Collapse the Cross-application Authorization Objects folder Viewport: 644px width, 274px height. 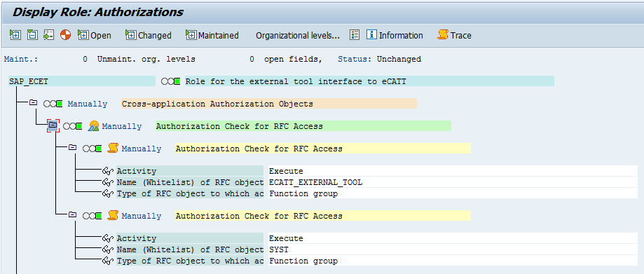(x=33, y=103)
